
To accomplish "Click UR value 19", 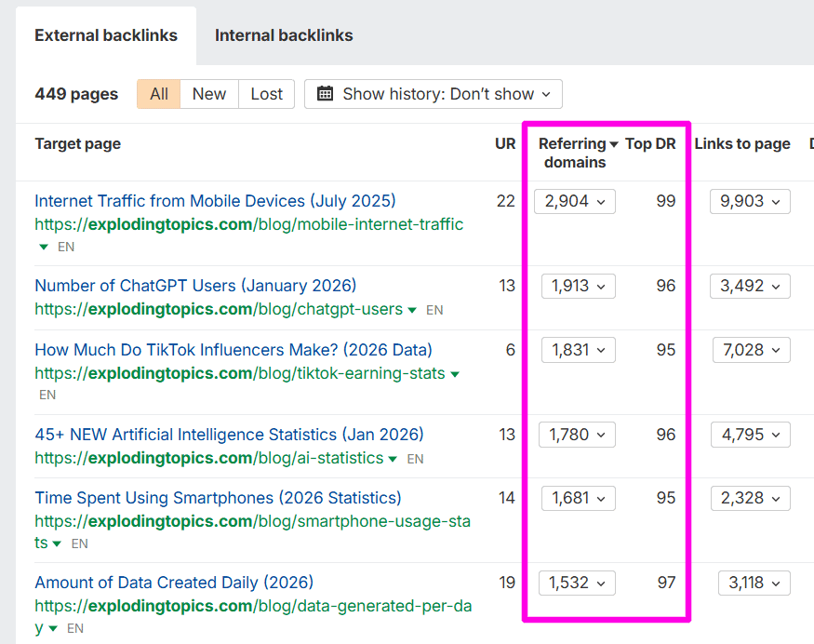I will click(507, 583).
